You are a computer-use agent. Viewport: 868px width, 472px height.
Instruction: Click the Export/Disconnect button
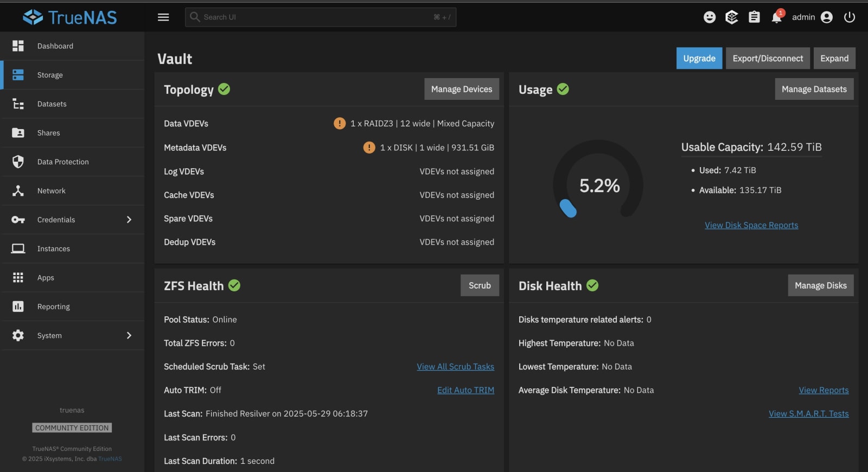[x=768, y=59]
